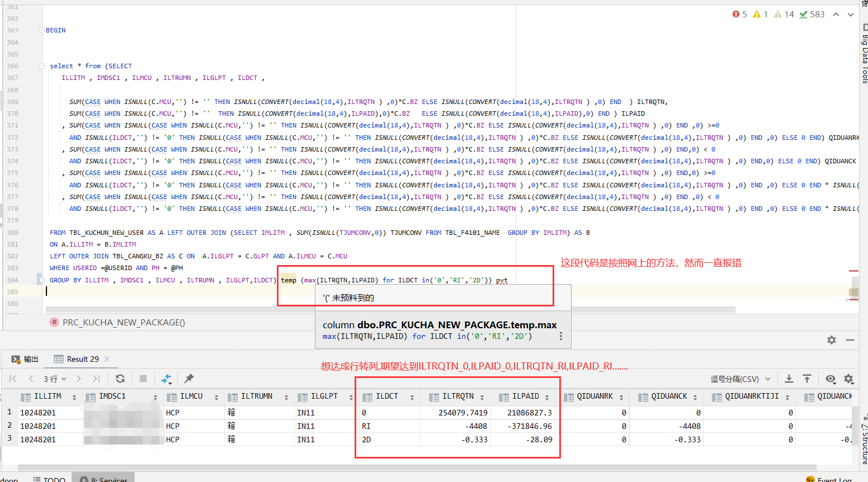The width and height of the screenshot is (868, 482).
Task: Click the weak warnings indicator showing 14
Action: coord(784,14)
